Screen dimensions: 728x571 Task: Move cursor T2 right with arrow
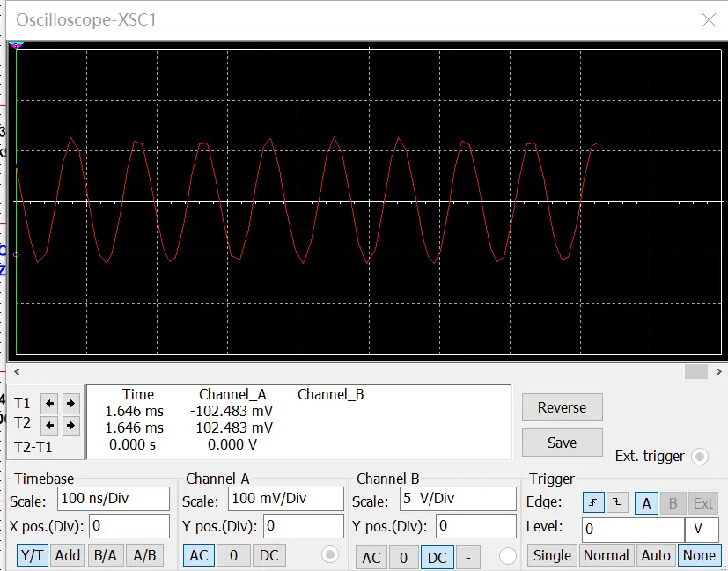[x=70, y=425]
